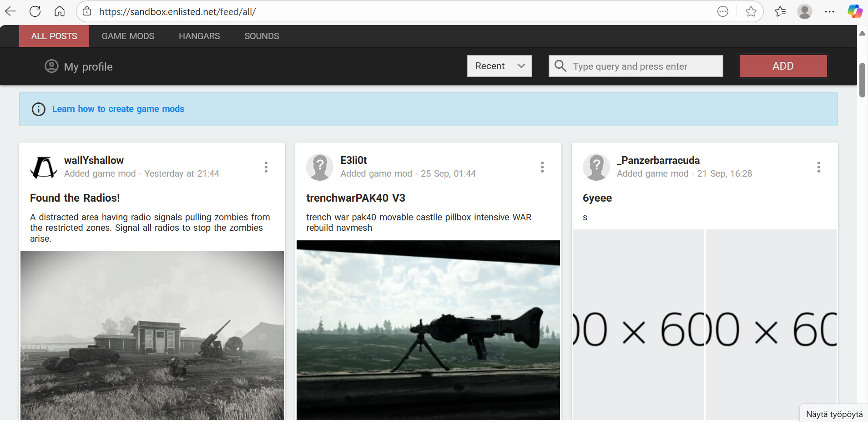
Task: Open the favorites list button
Action: pos(780,11)
